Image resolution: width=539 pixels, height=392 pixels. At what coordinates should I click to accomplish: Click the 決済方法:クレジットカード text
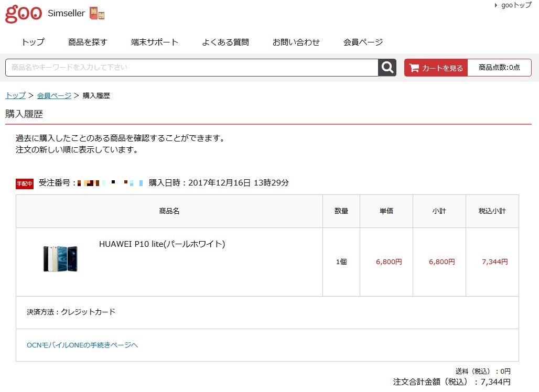pos(71,312)
